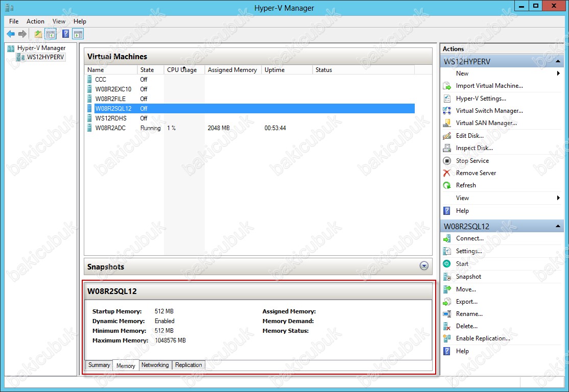The height and width of the screenshot is (392, 569).
Task: Sort by the Status column header
Action: [363, 69]
